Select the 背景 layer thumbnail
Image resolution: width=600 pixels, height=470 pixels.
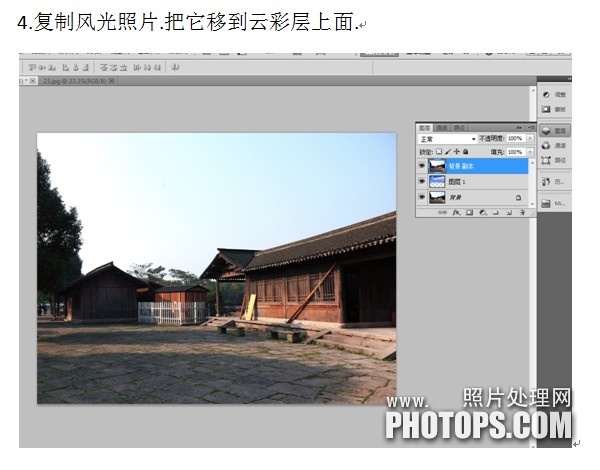[x=437, y=197]
